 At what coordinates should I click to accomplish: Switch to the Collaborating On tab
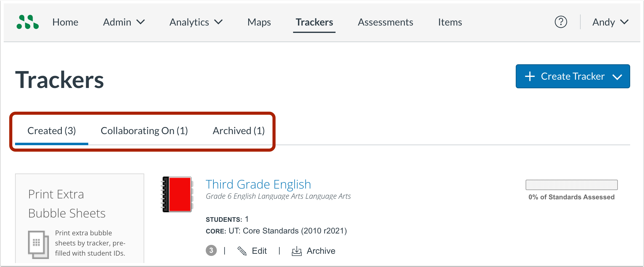coord(144,130)
